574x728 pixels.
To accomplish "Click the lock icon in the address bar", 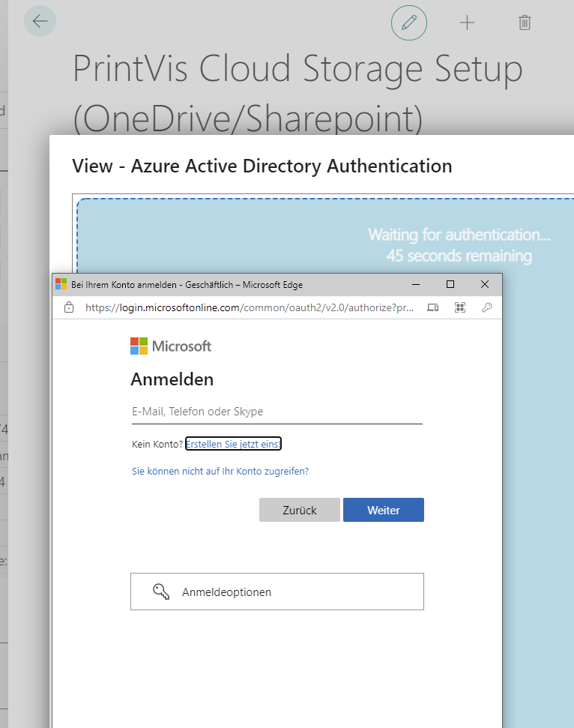I will (x=69, y=307).
